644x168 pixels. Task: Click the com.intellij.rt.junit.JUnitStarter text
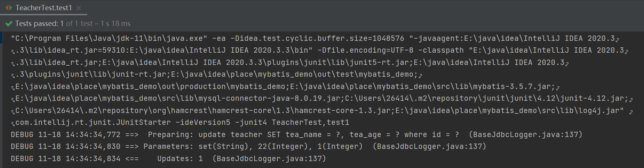[93, 122]
